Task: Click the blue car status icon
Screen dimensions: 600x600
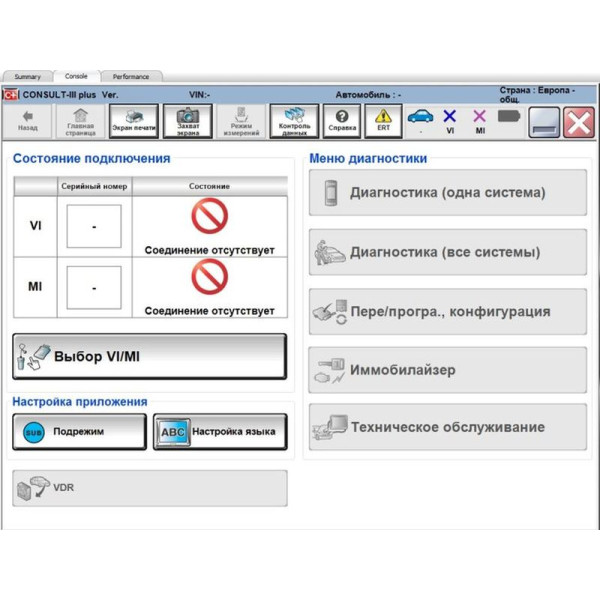Action: pos(420,119)
